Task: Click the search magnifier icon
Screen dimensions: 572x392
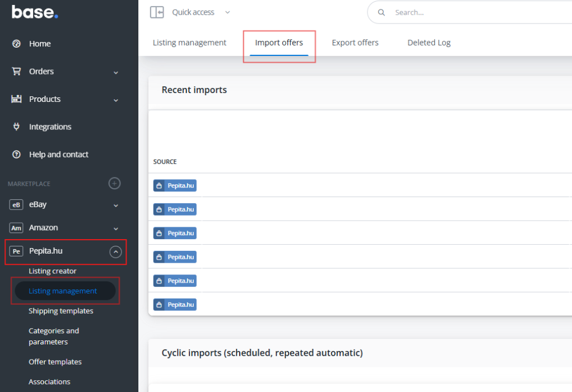Action: pyautogui.click(x=381, y=13)
